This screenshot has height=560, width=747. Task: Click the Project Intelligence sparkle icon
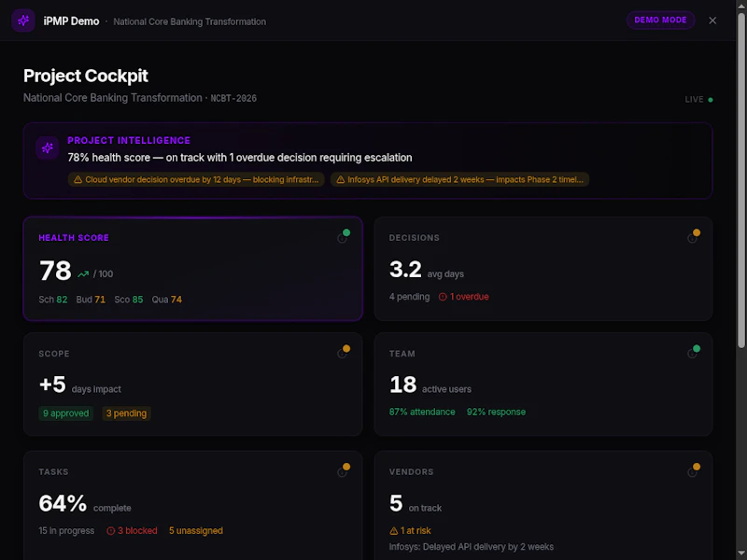coord(48,147)
